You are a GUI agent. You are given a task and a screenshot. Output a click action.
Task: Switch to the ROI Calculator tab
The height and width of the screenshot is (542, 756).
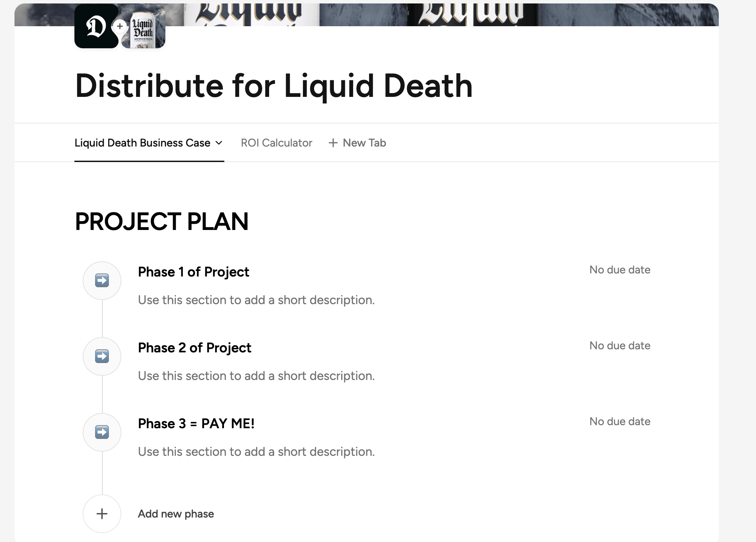(x=276, y=143)
